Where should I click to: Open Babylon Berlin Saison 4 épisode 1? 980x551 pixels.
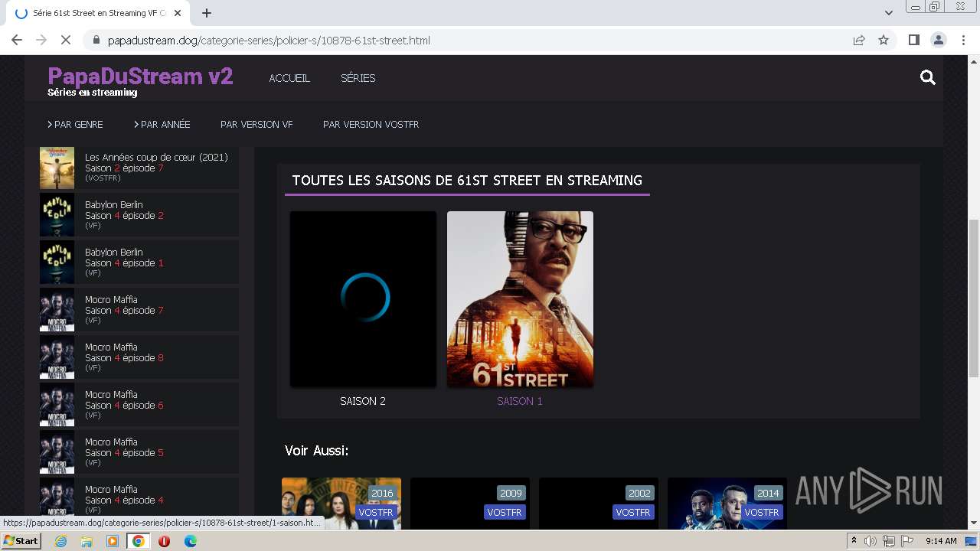pos(139,262)
